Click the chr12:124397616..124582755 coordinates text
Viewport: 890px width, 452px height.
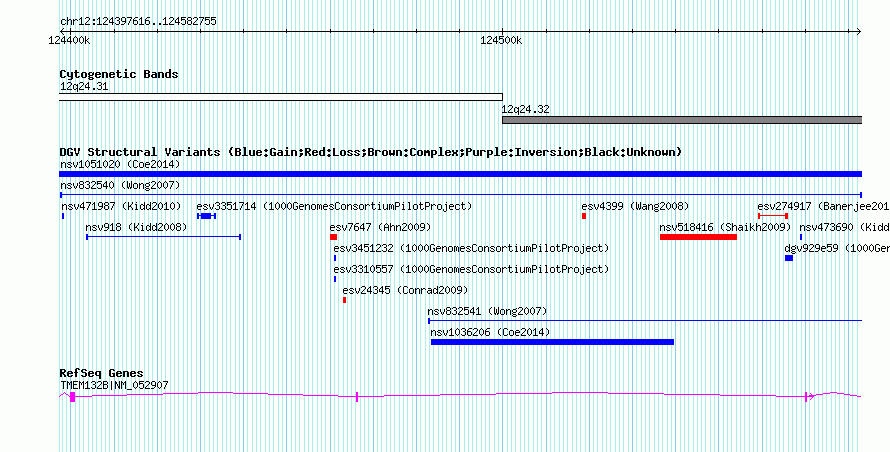pyautogui.click(x=138, y=22)
